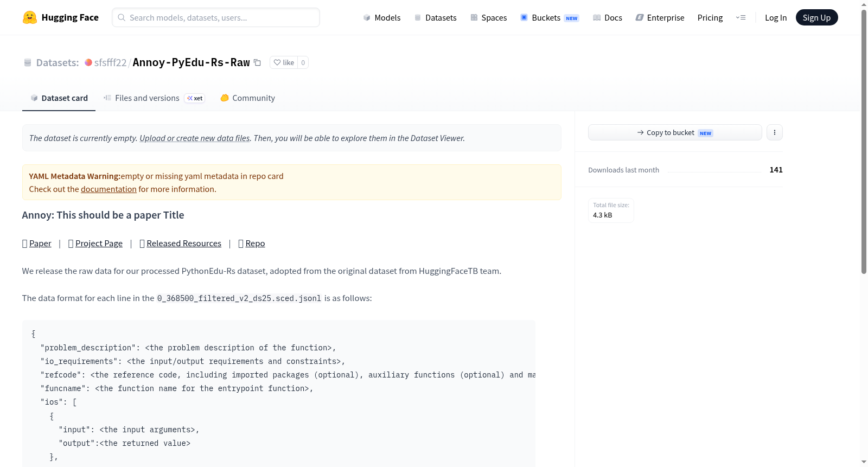
Task: Click the "funcname" line in code block
Action: coord(177,388)
